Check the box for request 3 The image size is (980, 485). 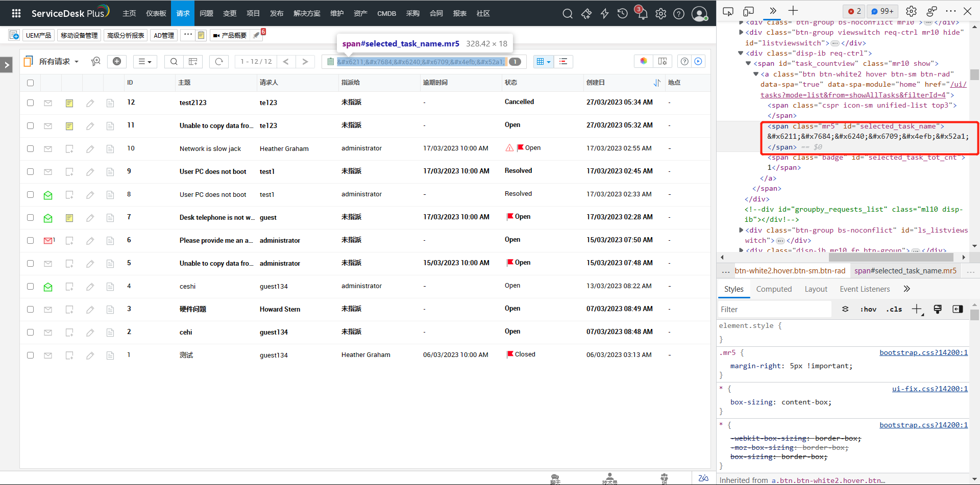coord(30,309)
